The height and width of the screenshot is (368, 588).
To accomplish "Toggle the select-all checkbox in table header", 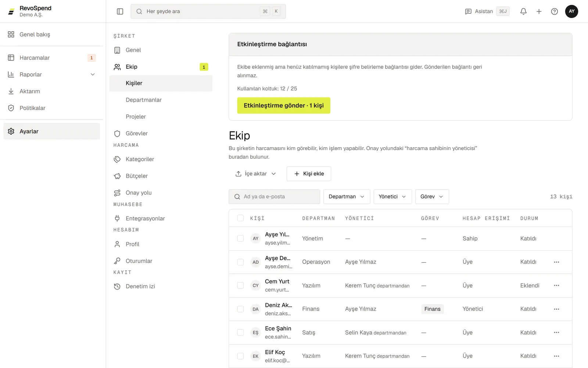I will click(240, 218).
